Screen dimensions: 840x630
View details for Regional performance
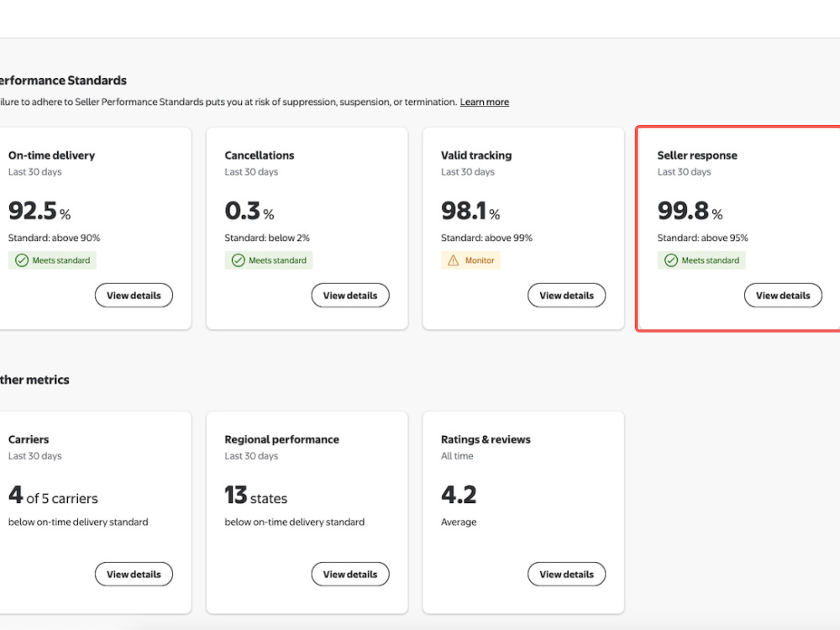(350, 575)
